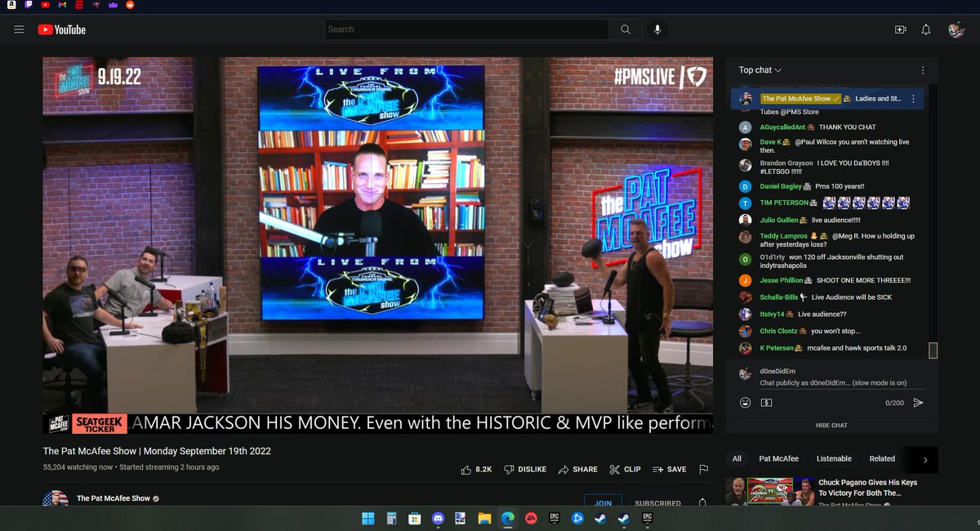Focus the YouTube search field
980x531 pixels.
pyautogui.click(x=466, y=29)
